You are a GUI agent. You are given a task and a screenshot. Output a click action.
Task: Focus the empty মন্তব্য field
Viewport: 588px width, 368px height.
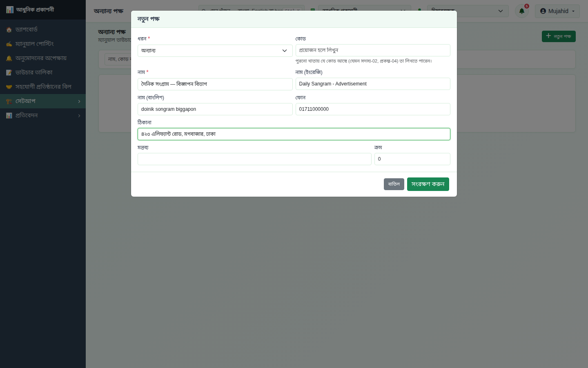pos(254,159)
